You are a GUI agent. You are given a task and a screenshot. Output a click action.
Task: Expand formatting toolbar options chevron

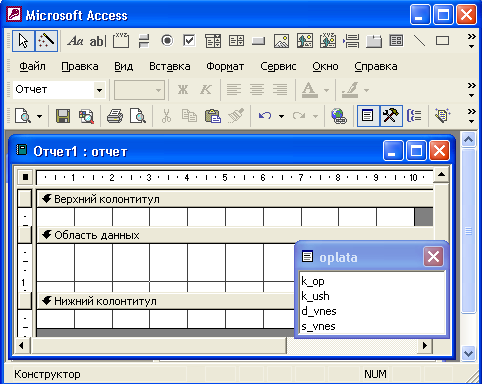tap(471, 90)
